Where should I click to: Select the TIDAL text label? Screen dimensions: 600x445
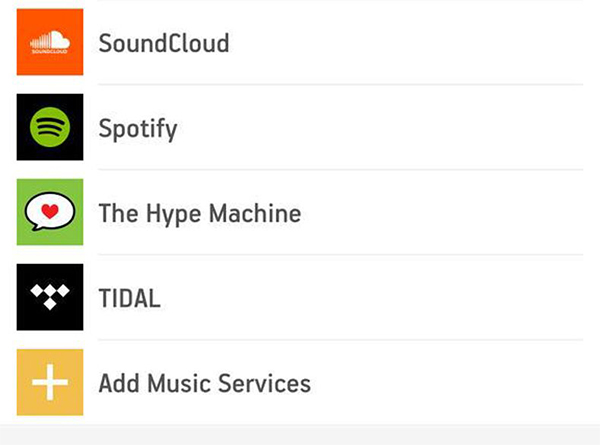(129, 299)
